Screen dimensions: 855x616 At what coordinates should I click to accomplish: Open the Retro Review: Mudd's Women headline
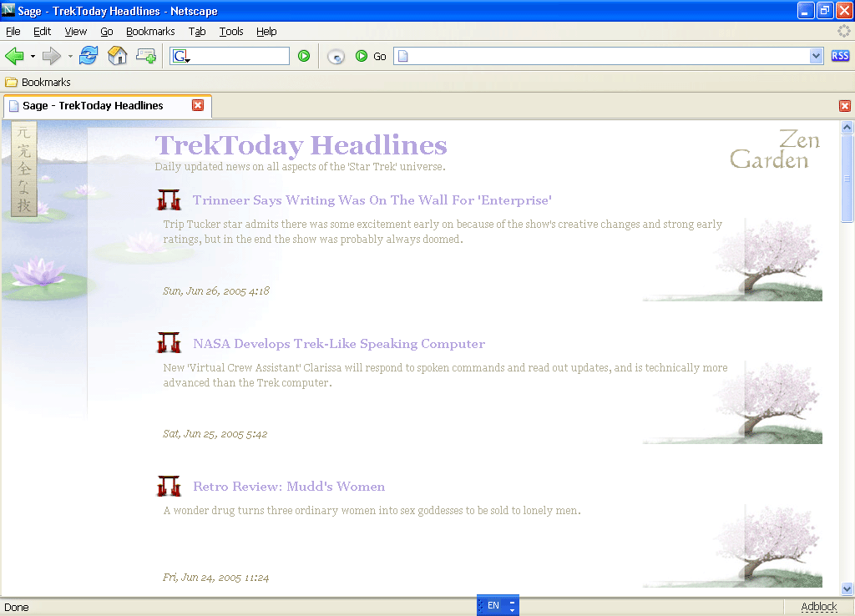pos(289,487)
